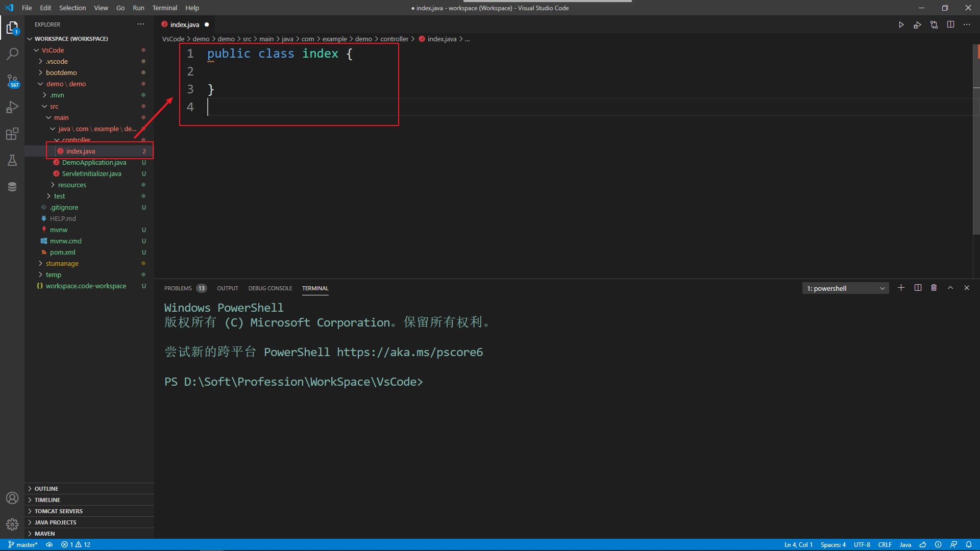
Task: Open the Extensions view
Action: click(x=12, y=134)
